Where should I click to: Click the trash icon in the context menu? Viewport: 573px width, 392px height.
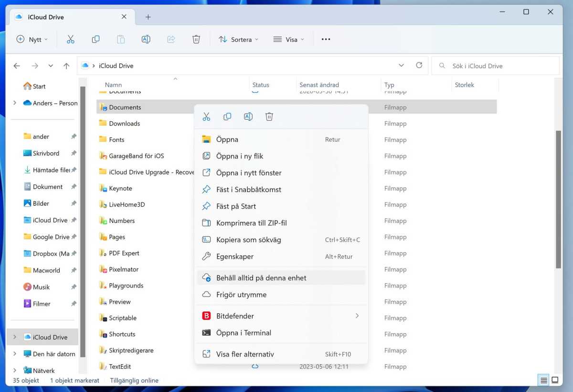269,117
